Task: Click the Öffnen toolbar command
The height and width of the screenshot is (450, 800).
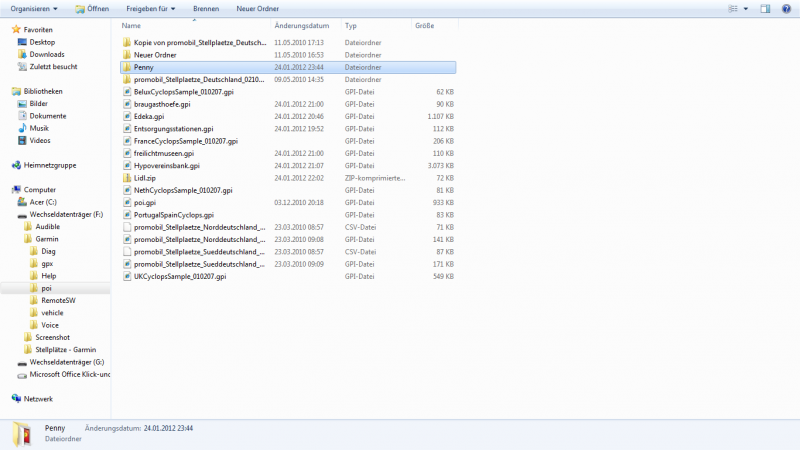Action: (x=92, y=8)
